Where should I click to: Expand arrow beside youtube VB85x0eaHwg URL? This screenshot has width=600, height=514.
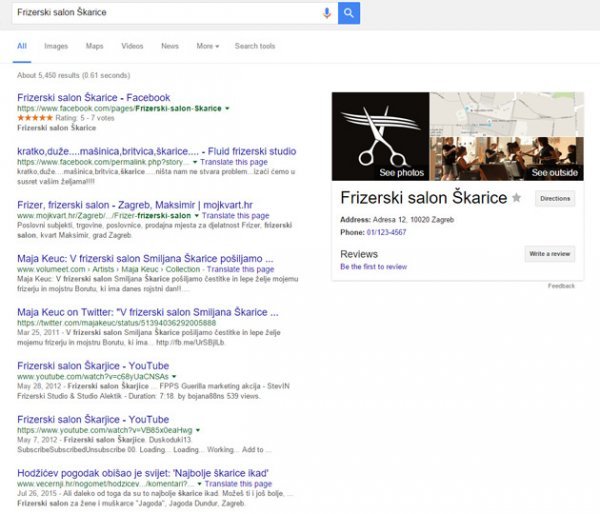(x=198, y=430)
